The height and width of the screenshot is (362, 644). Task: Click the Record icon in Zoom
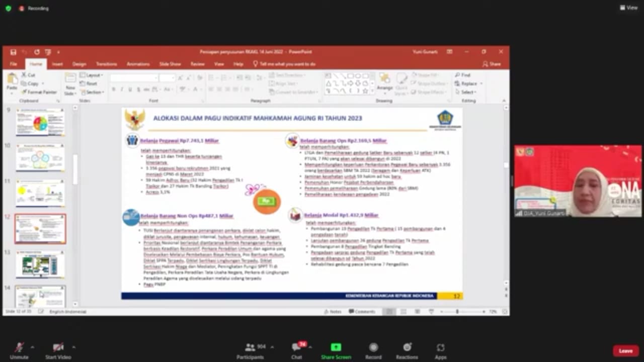coord(373,348)
